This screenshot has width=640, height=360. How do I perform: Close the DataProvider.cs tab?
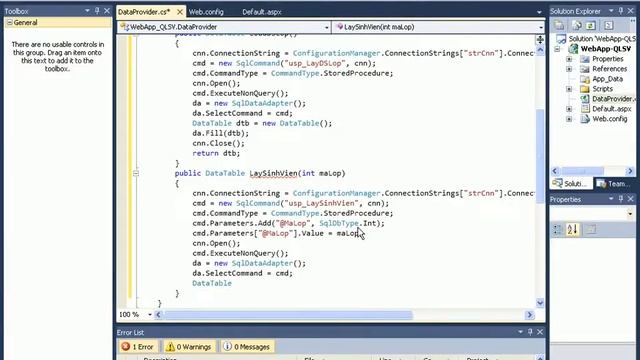tap(180, 12)
